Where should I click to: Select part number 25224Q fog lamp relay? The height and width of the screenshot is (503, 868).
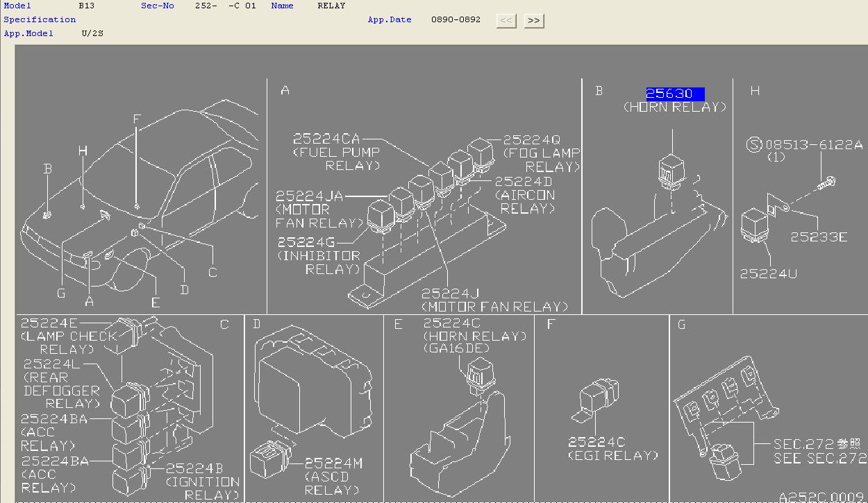click(x=531, y=140)
